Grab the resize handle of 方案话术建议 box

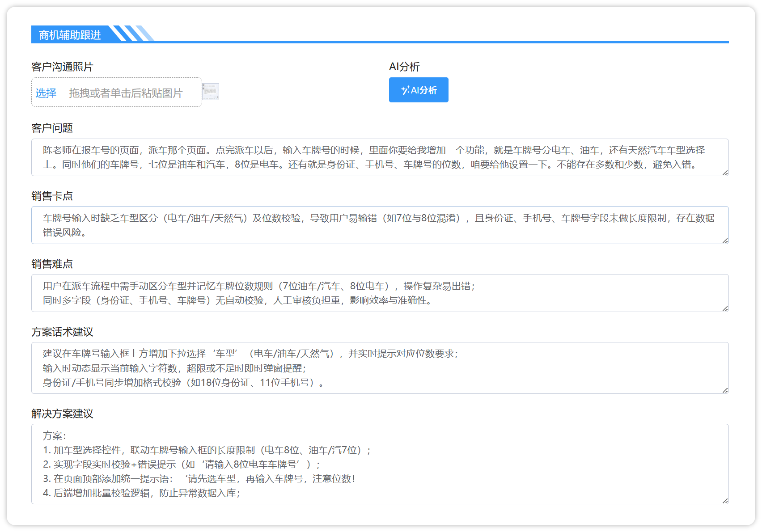pos(725,390)
